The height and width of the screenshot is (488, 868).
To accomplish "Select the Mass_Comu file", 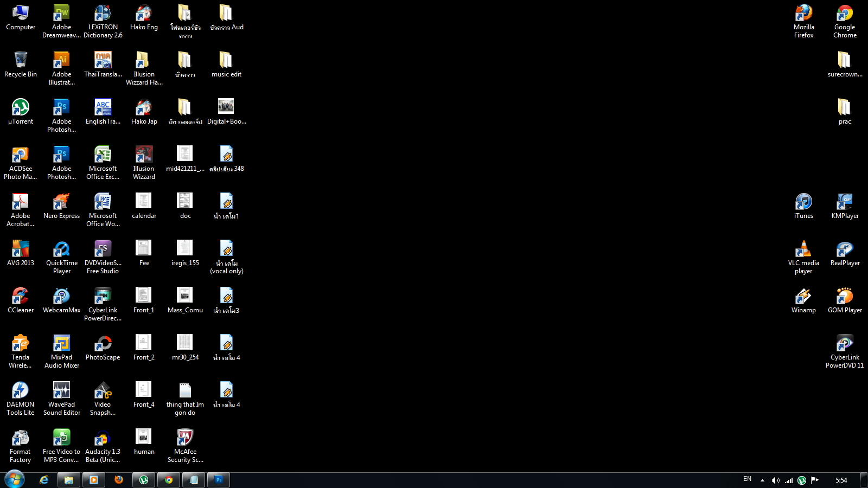I will [186, 300].
